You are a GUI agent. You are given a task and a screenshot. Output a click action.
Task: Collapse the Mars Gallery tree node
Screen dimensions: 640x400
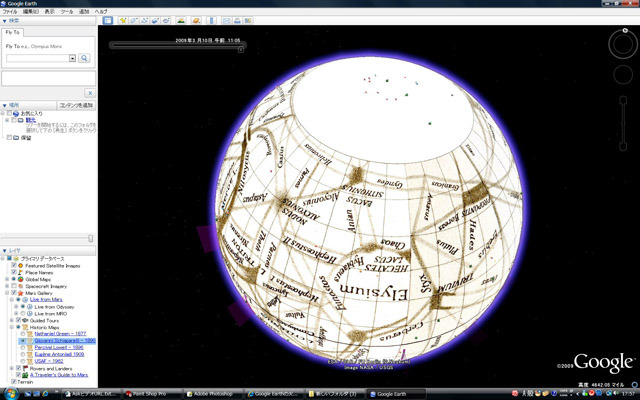click(x=7, y=293)
